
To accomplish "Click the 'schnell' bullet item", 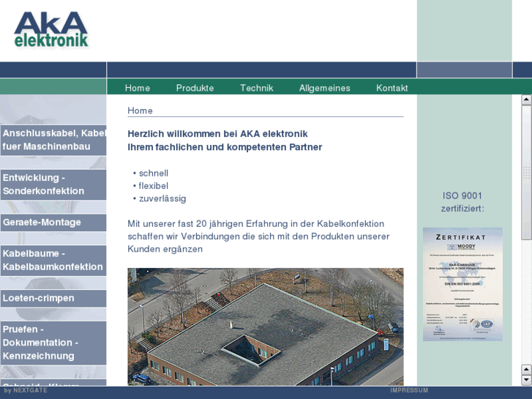I will pyautogui.click(x=154, y=174).
